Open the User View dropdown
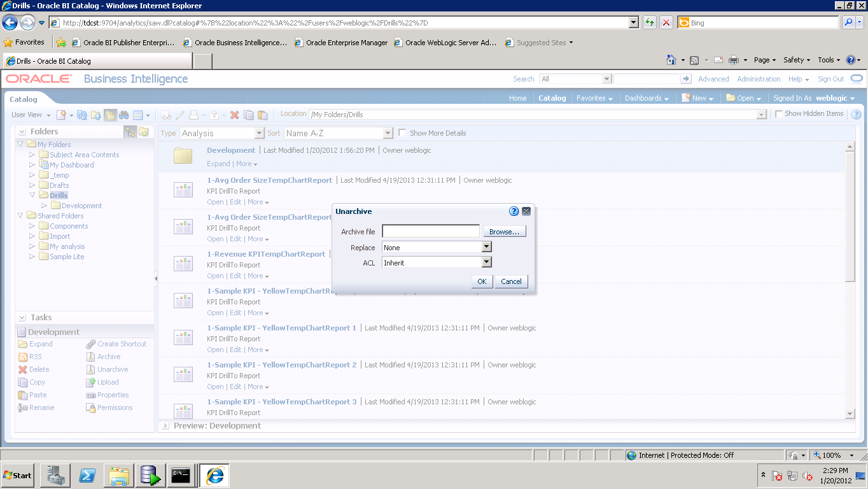The height and width of the screenshot is (489, 868). [30, 115]
